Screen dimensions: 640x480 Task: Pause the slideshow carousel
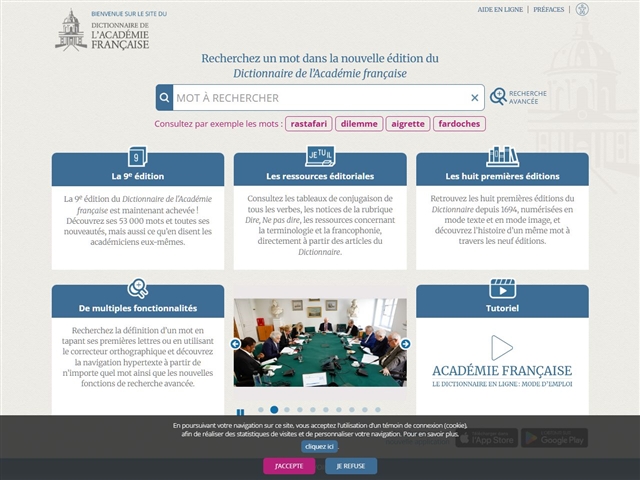(x=240, y=412)
